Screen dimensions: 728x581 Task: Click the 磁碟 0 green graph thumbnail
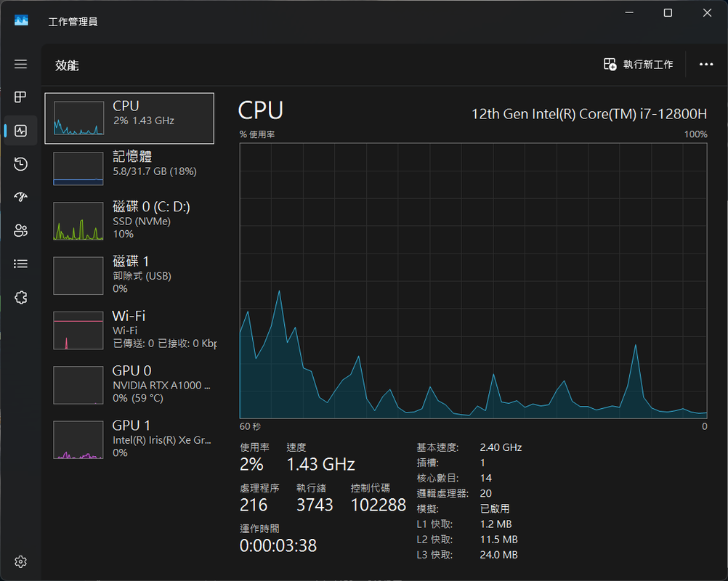(x=78, y=221)
